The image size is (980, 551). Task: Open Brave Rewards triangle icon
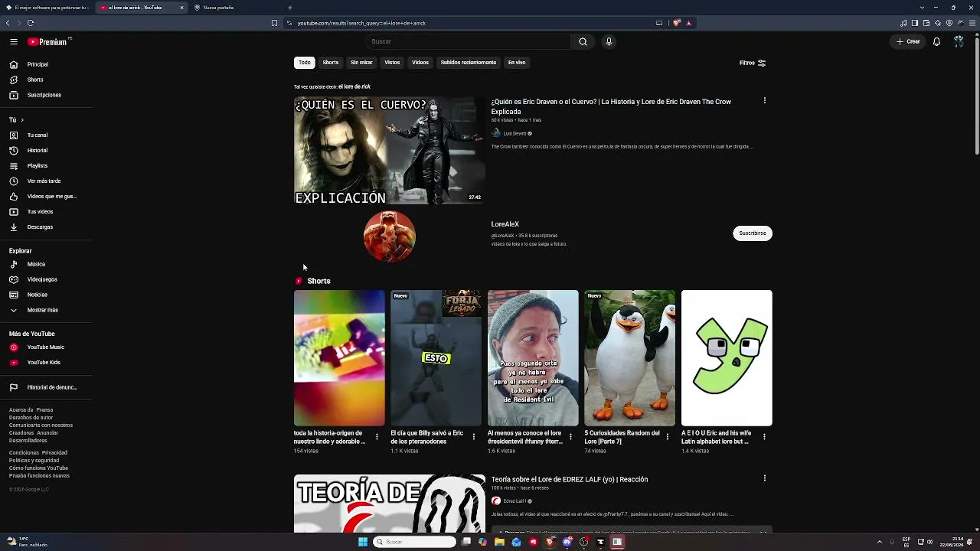click(689, 23)
